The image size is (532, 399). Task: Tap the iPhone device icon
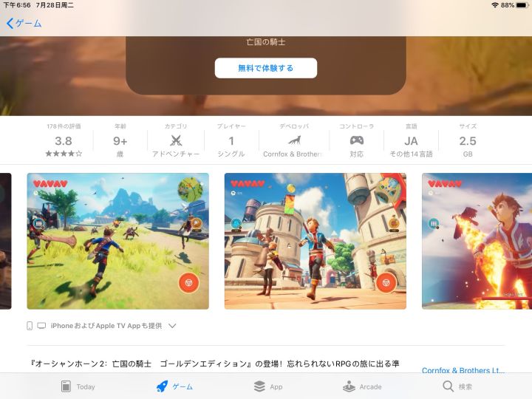tap(30, 326)
